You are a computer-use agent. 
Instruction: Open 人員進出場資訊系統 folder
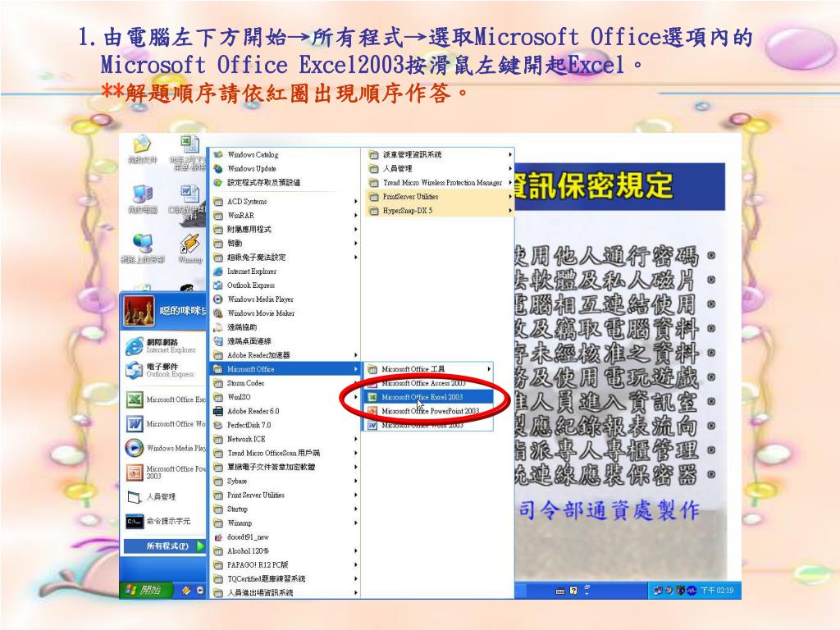(x=285, y=592)
